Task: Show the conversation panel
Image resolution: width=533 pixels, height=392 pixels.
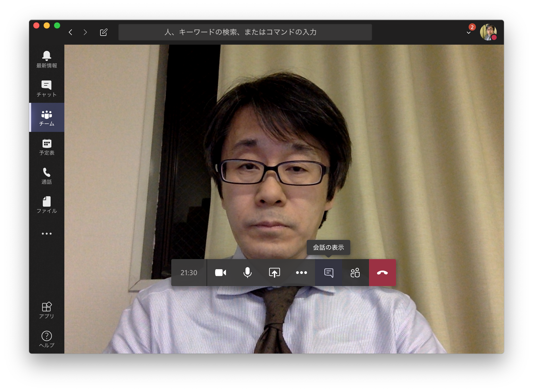Action: point(329,273)
